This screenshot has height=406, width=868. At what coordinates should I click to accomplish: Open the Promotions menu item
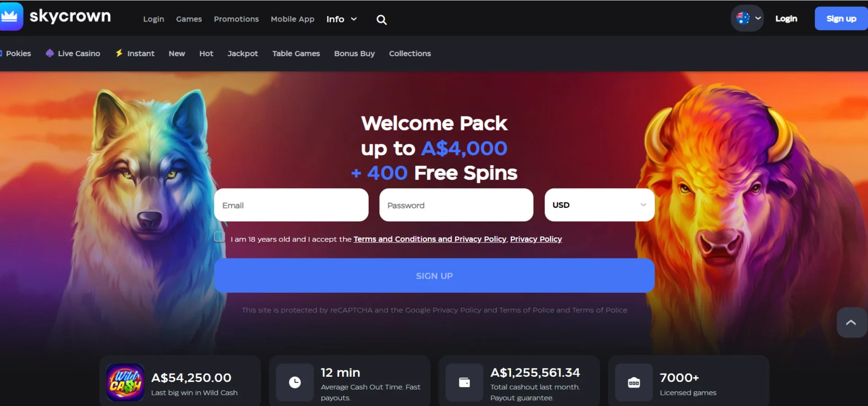pyautogui.click(x=236, y=19)
